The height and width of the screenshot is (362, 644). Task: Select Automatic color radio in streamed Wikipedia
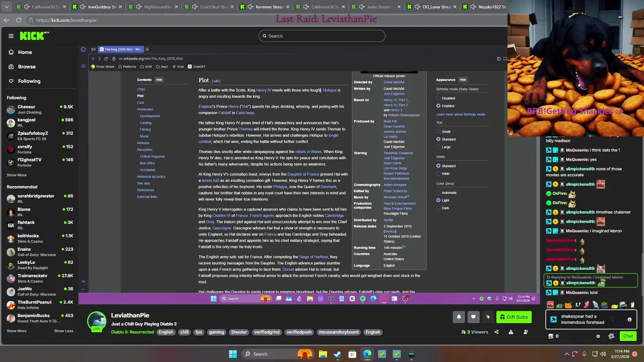point(438,193)
